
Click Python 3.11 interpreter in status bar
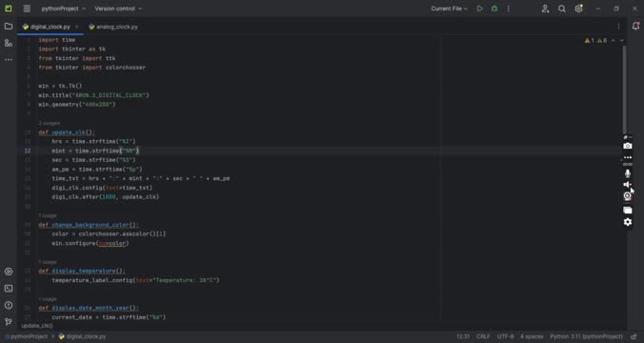coord(586,336)
